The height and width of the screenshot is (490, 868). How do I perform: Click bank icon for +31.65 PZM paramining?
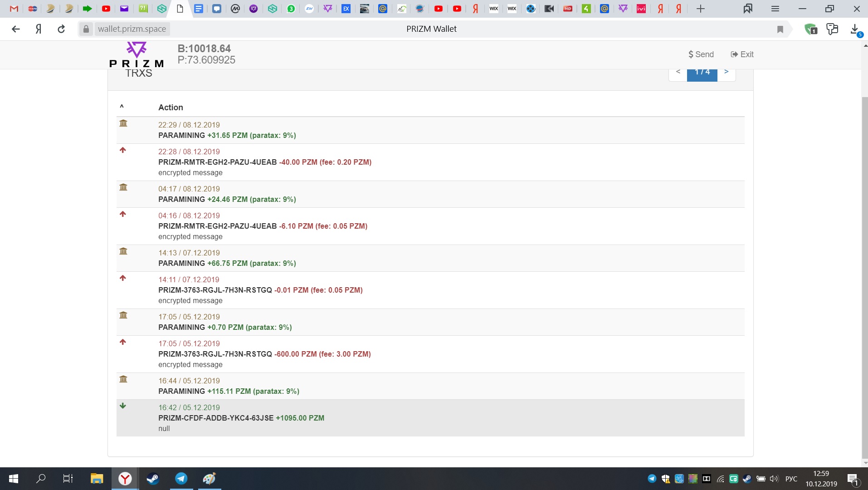(123, 123)
